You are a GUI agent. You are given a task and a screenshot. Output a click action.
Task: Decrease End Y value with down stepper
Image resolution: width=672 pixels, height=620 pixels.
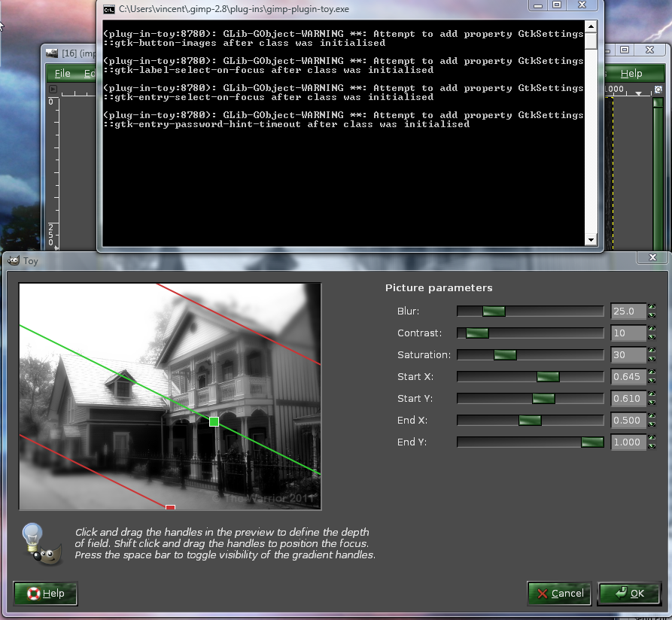[x=652, y=446]
